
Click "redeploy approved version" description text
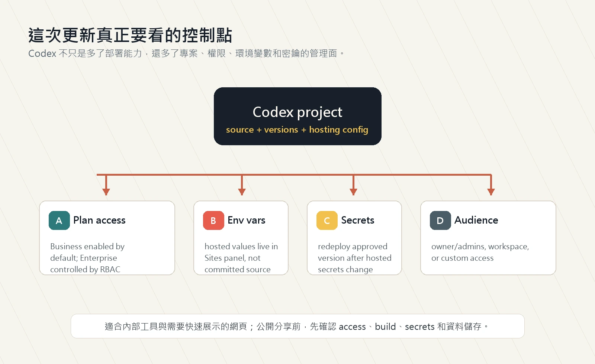pos(354,258)
